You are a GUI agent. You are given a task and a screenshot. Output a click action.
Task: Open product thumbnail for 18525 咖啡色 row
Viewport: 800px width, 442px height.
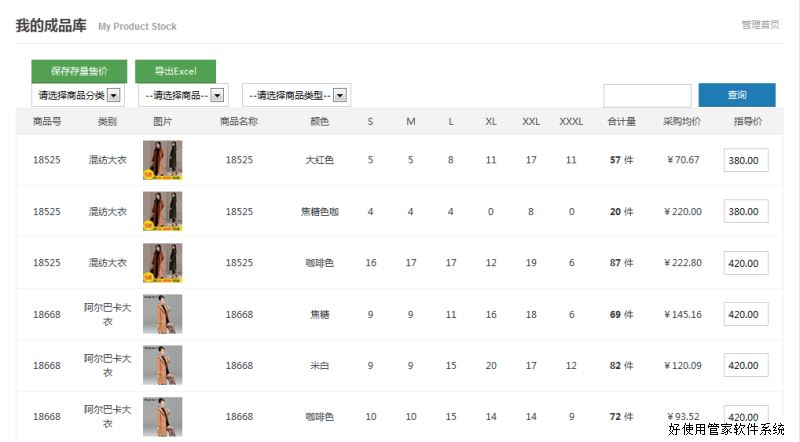click(x=162, y=262)
